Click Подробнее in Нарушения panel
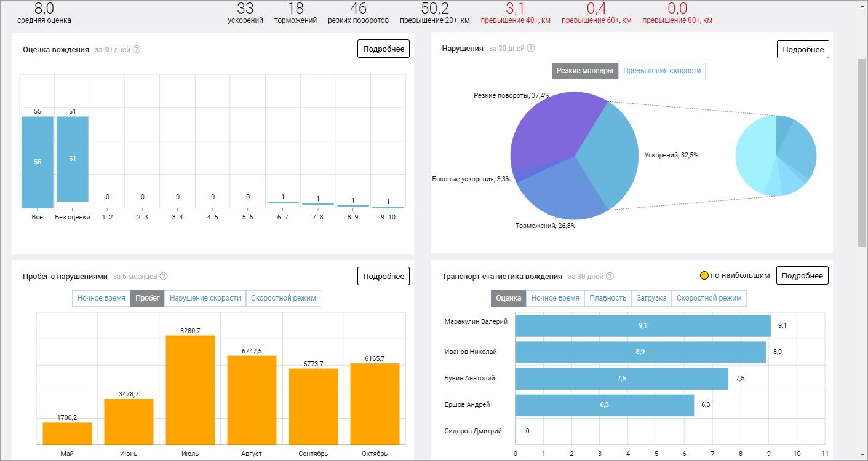 click(x=803, y=49)
